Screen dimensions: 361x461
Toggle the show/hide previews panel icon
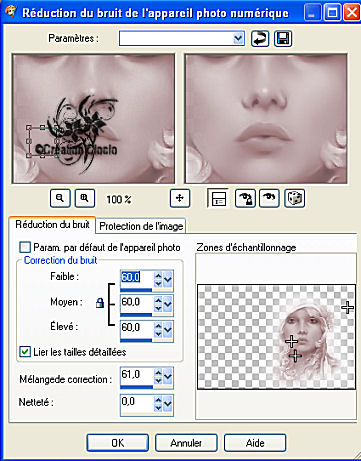pos(218,198)
